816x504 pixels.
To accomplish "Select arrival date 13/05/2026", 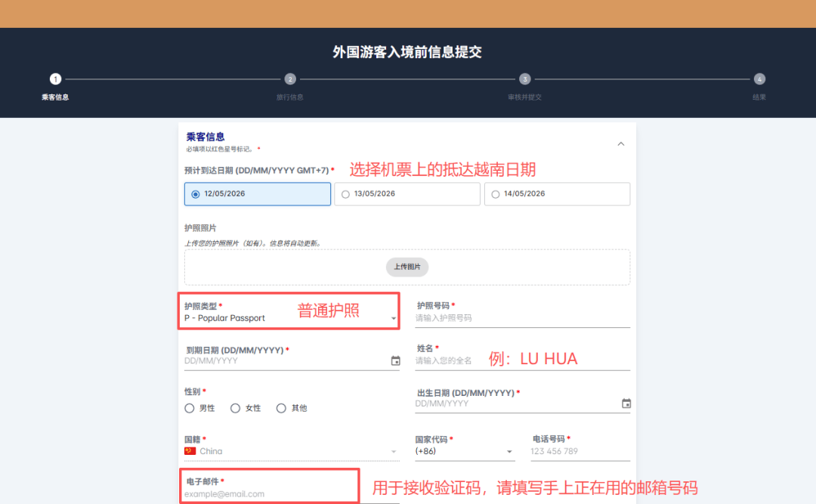I will 407,193.
